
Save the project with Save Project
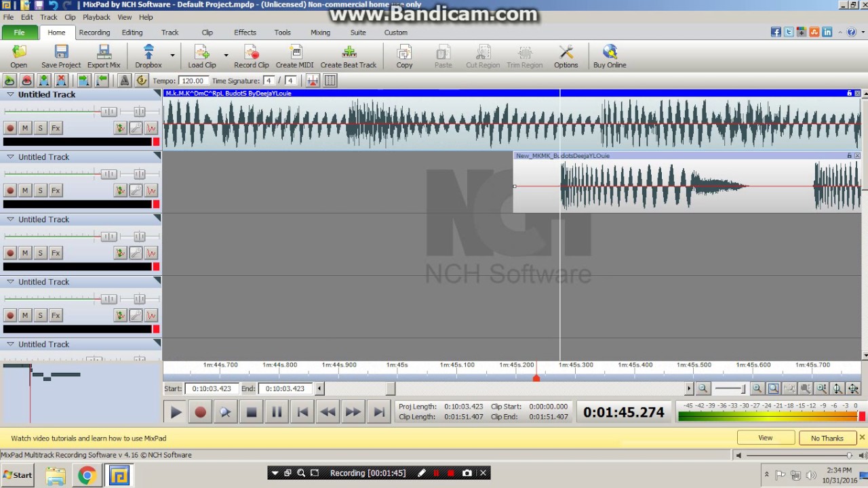61,56
